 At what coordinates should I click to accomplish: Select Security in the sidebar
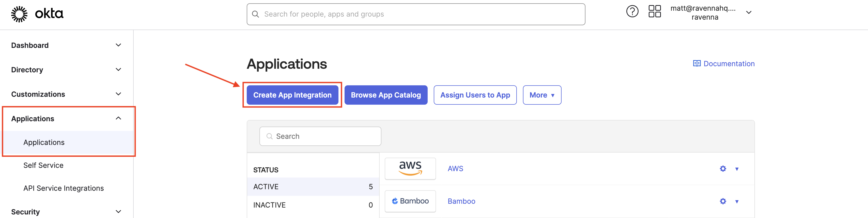(25, 212)
